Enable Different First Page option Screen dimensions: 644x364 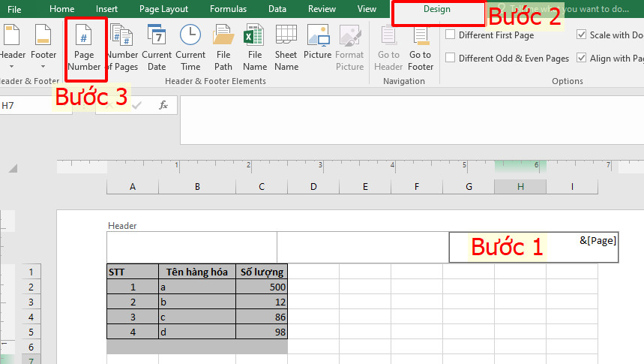450,35
